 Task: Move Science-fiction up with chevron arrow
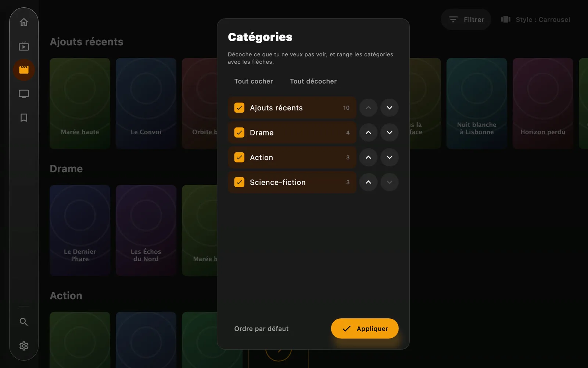368,182
